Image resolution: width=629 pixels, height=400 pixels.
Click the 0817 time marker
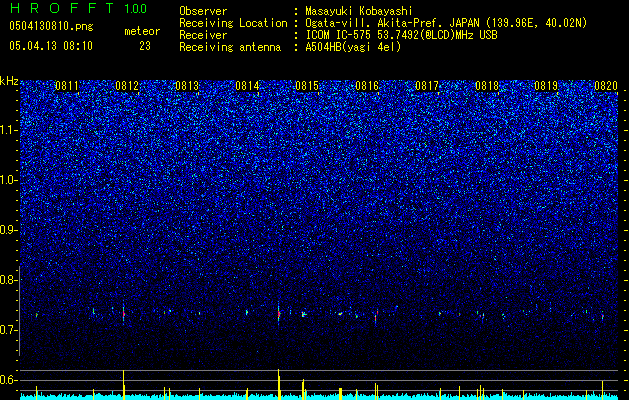tap(427, 85)
